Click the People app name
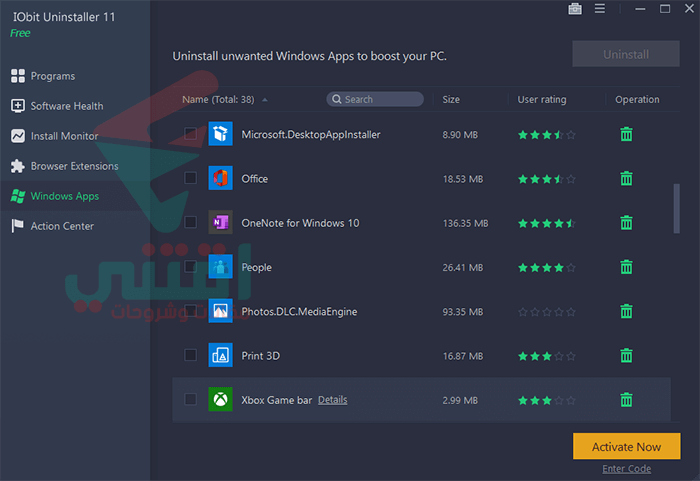The height and width of the screenshot is (481, 700). pos(256,267)
